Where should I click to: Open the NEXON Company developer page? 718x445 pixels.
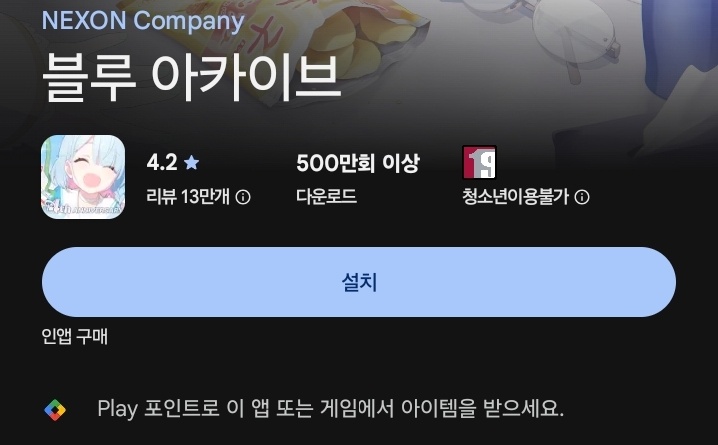[x=143, y=22]
